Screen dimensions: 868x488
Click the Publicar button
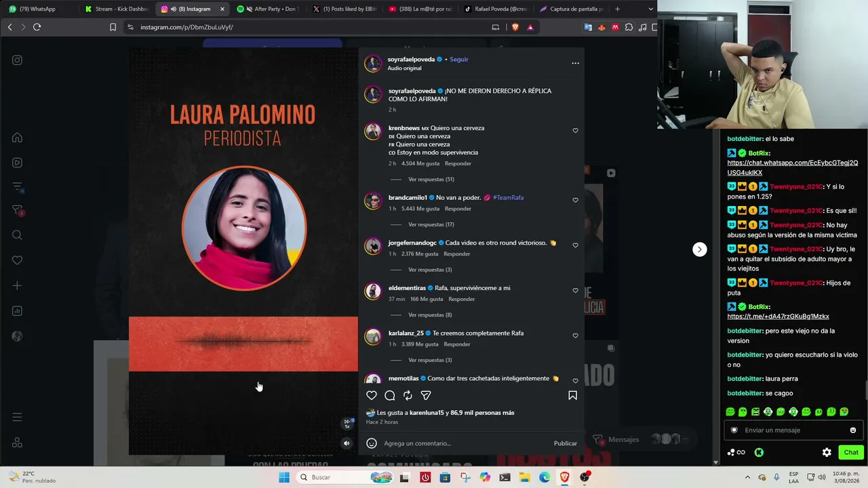pyautogui.click(x=565, y=443)
